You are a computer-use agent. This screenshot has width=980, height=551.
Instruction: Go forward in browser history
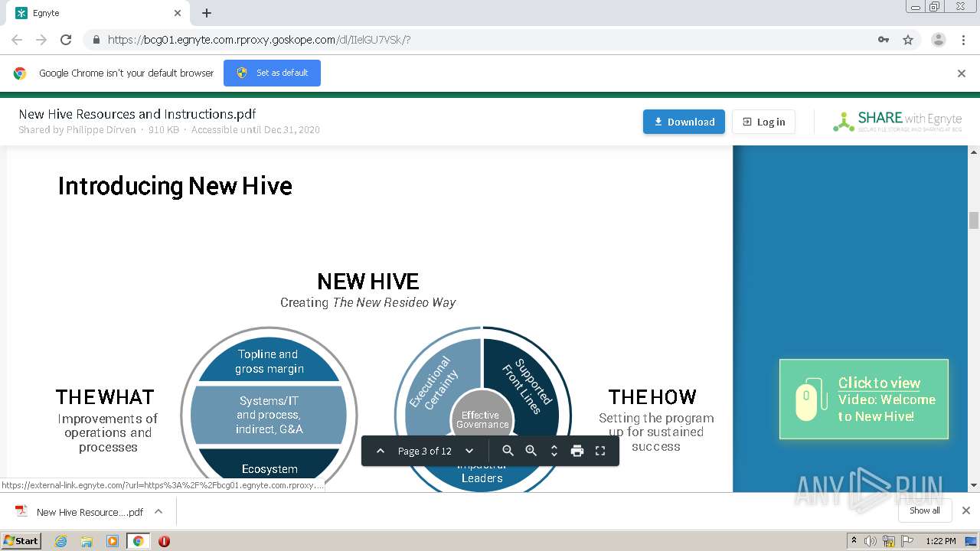click(41, 40)
